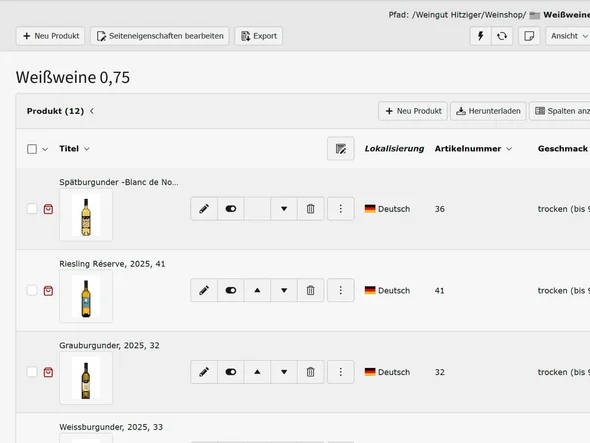The height and width of the screenshot is (443, 590).
Task: Open more options for the Spätburgunder row
Action: pos(341,209)
